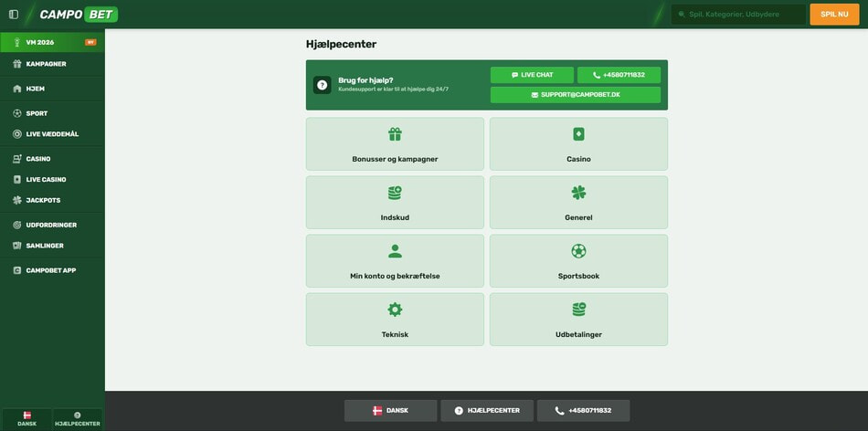Image resolution: width=868 pixels, height=431 pixels.
Task: Click the gear icon on the Teknisk card
Action: 395,310
